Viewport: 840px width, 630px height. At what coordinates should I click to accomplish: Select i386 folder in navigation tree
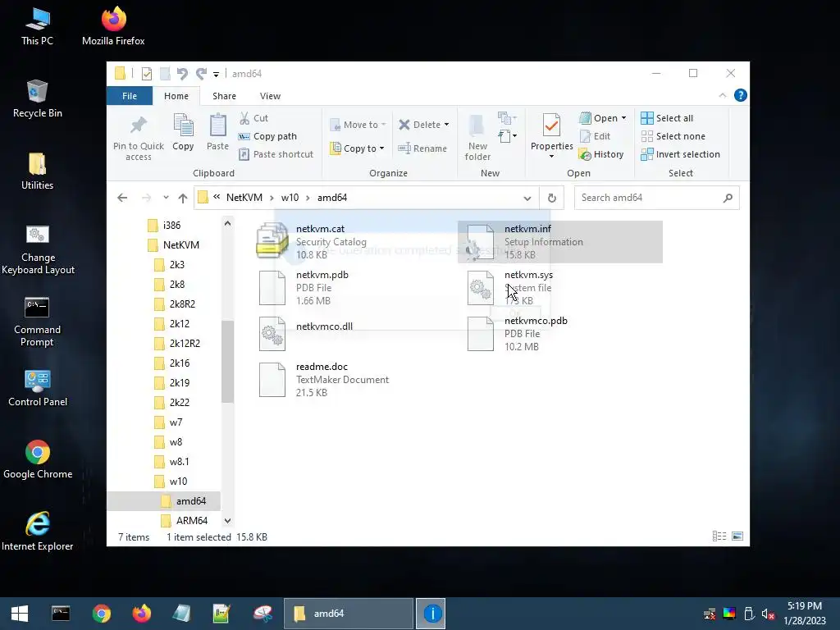click(x=164, y=225)
